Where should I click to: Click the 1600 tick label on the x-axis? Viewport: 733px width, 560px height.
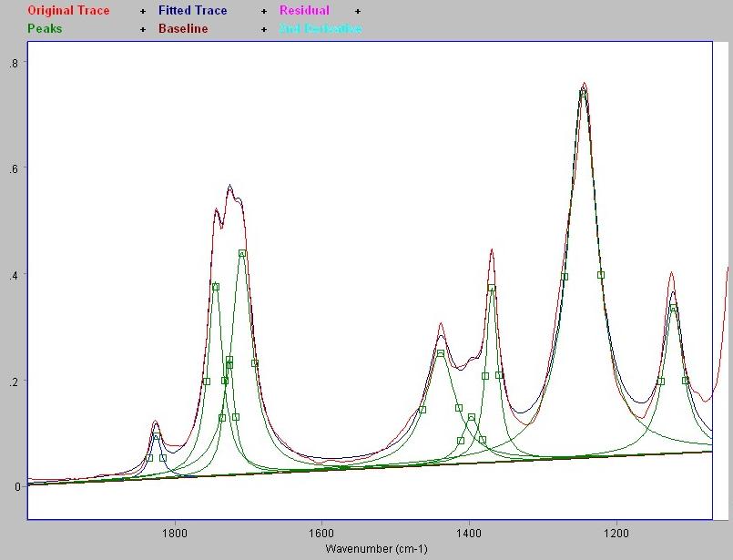coord(321,533)
